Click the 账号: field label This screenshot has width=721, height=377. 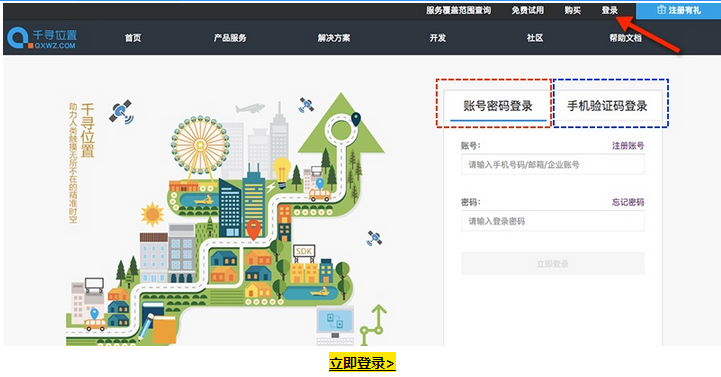point(470,146)
